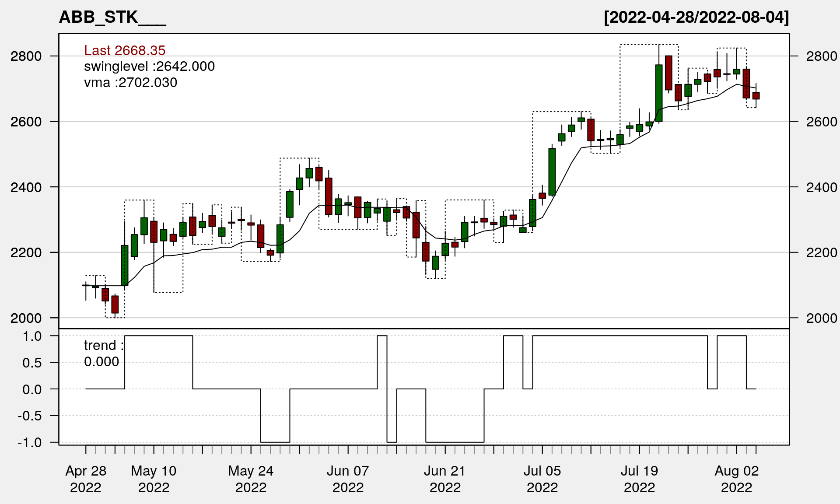Screen dimensions: 840x504
Task: Click the date range label at top right
Action: click(x=696, y=17)
